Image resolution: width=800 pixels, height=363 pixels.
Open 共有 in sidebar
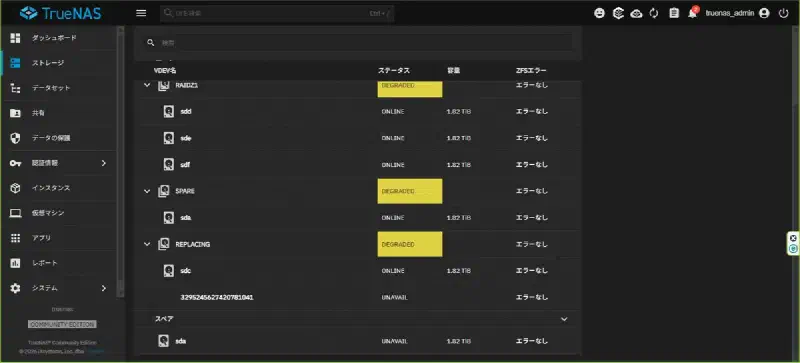59,113
